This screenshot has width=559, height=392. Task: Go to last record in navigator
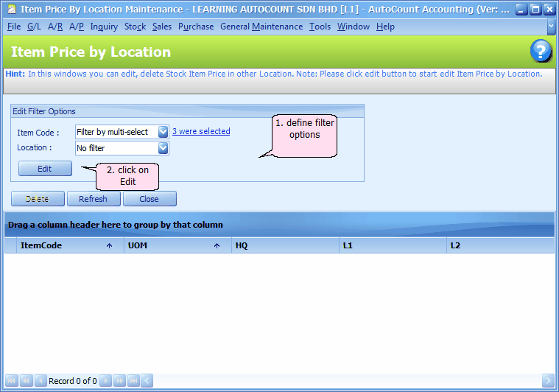[133, 381]
